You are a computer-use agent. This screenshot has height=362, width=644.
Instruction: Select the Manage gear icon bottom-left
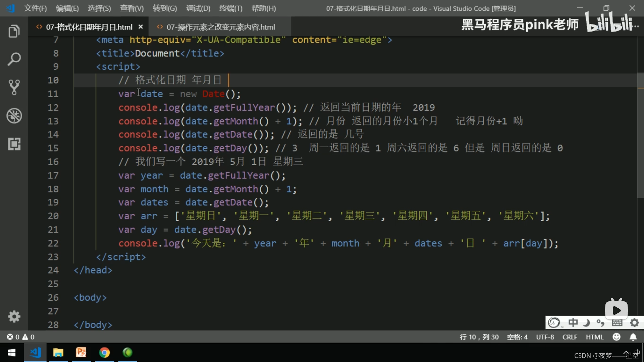[14, 316]
